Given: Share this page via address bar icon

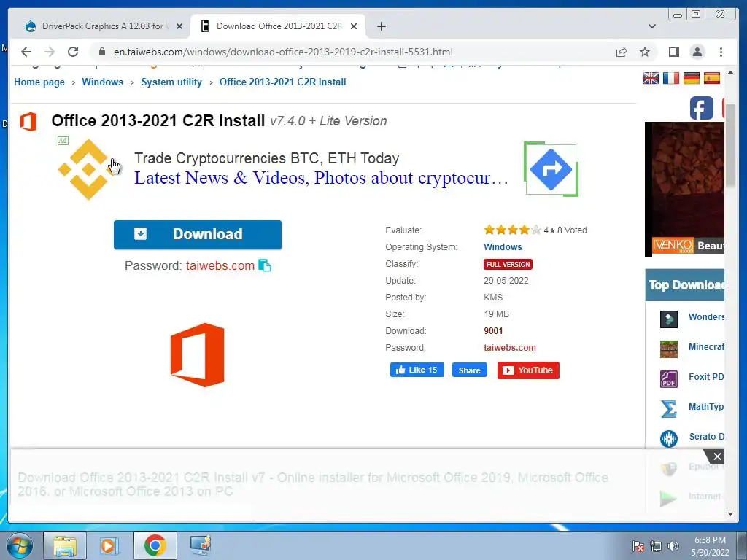Looking at the screenshot, I should [x=622, y=52].
